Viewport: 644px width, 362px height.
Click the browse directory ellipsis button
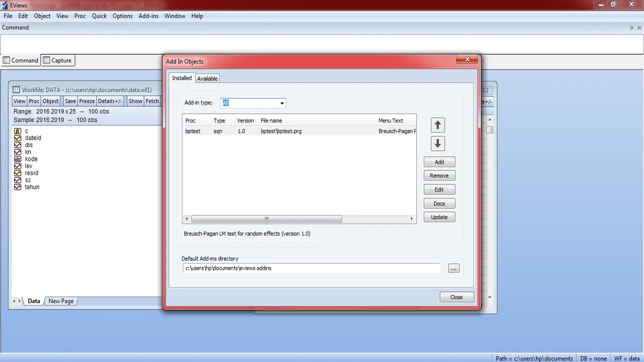pos(454,268)
